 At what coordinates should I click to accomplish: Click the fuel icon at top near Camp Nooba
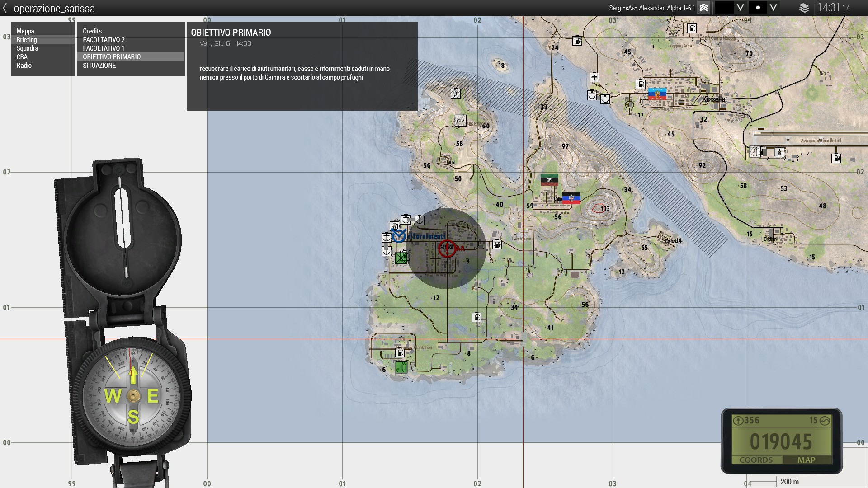pos(692,28)
